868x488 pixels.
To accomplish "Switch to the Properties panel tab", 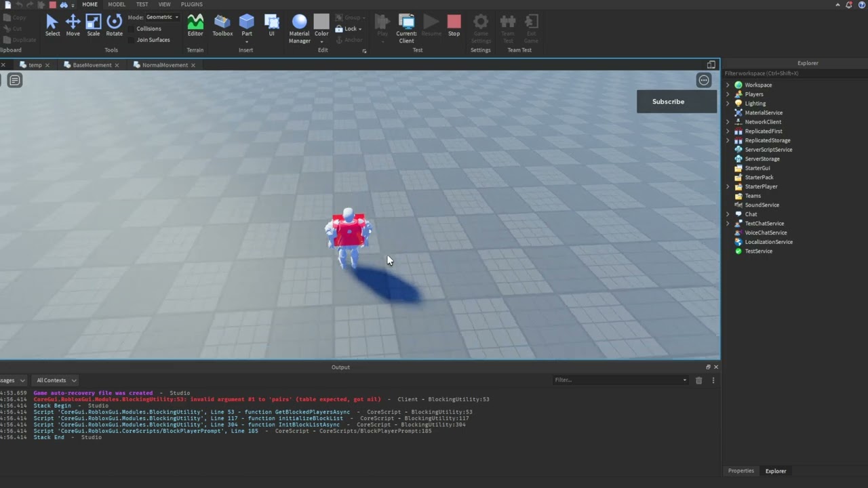I will point(741,471).
